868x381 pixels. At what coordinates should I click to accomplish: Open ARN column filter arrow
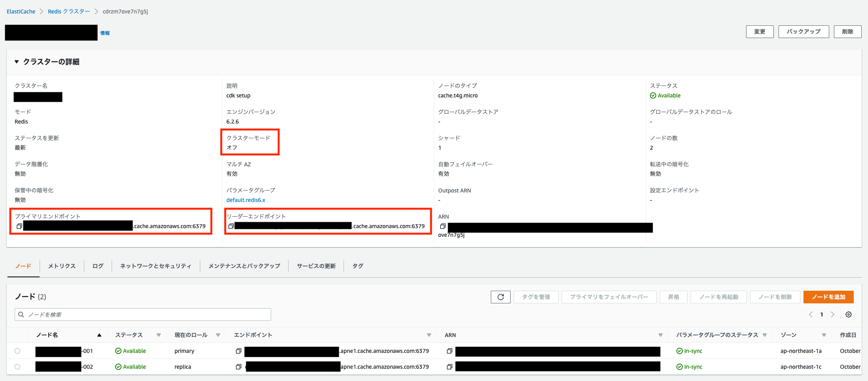click(x=661, y=335)
